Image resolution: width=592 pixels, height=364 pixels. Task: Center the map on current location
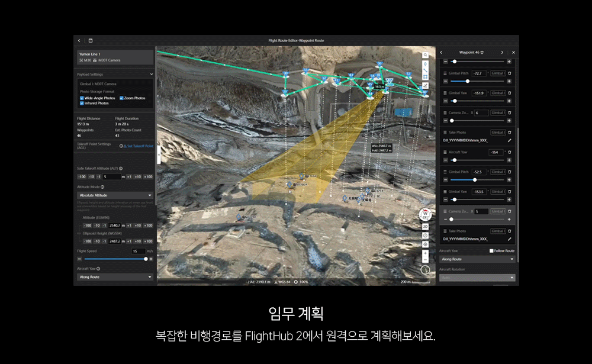pos(425,244)
